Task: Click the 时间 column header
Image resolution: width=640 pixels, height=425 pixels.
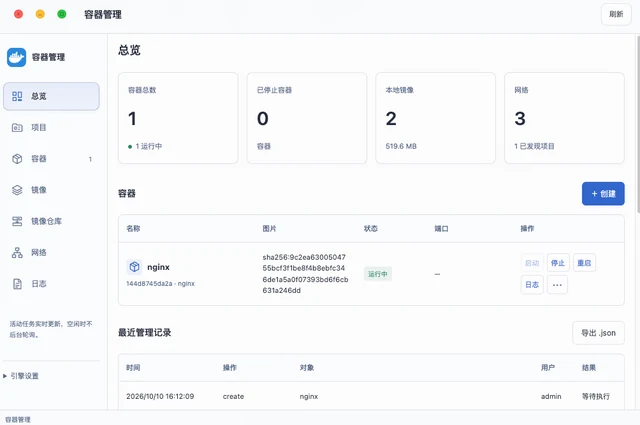Action: 133,367
